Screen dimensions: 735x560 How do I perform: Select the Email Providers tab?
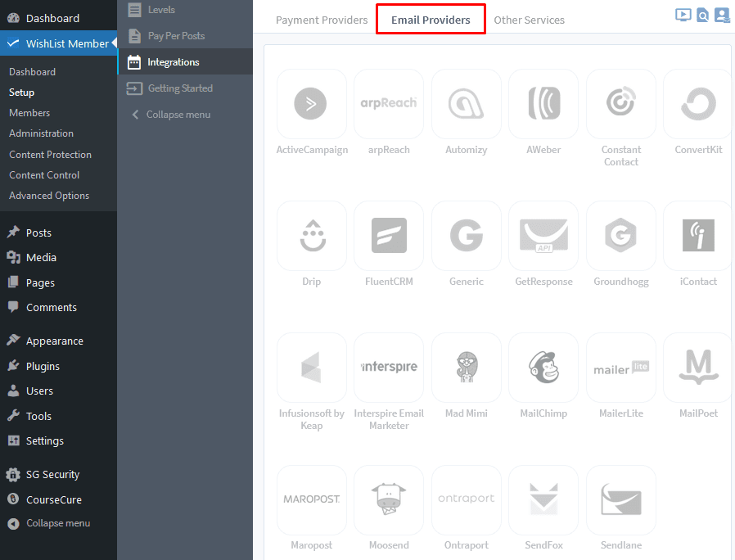click(x=431, y=20)
